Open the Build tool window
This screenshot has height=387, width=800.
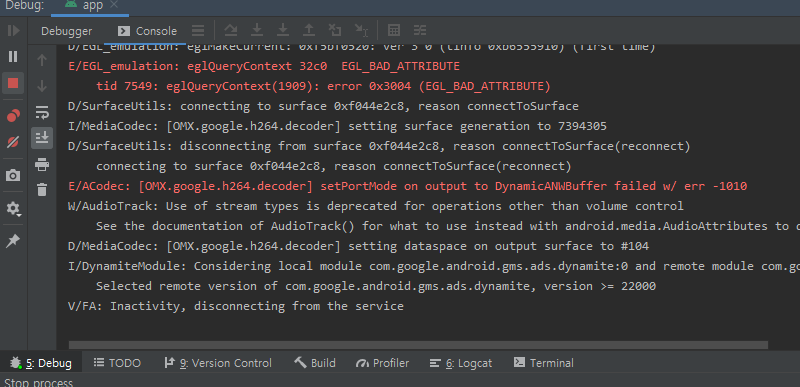click(x=315, y=363)
